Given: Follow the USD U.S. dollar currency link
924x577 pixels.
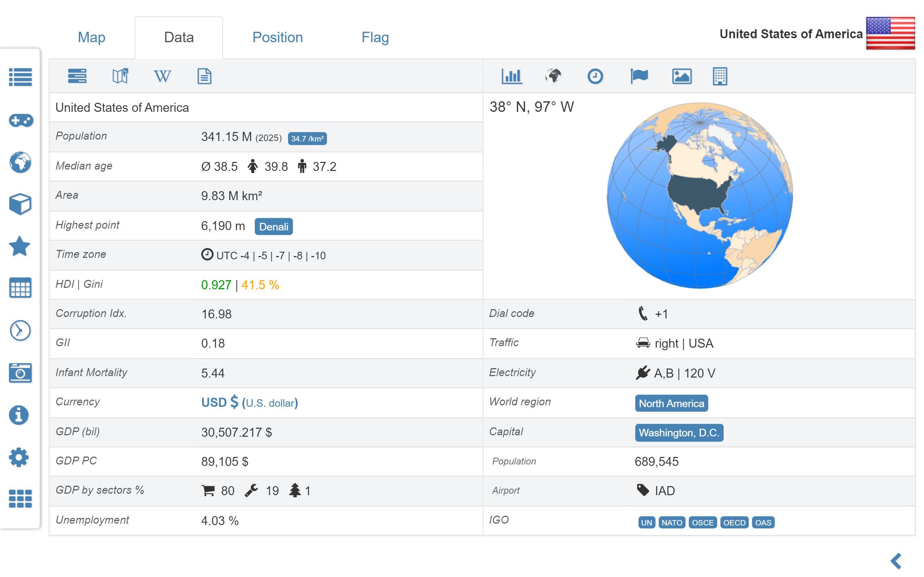Looking at the screenshot, I should (249, 402).
